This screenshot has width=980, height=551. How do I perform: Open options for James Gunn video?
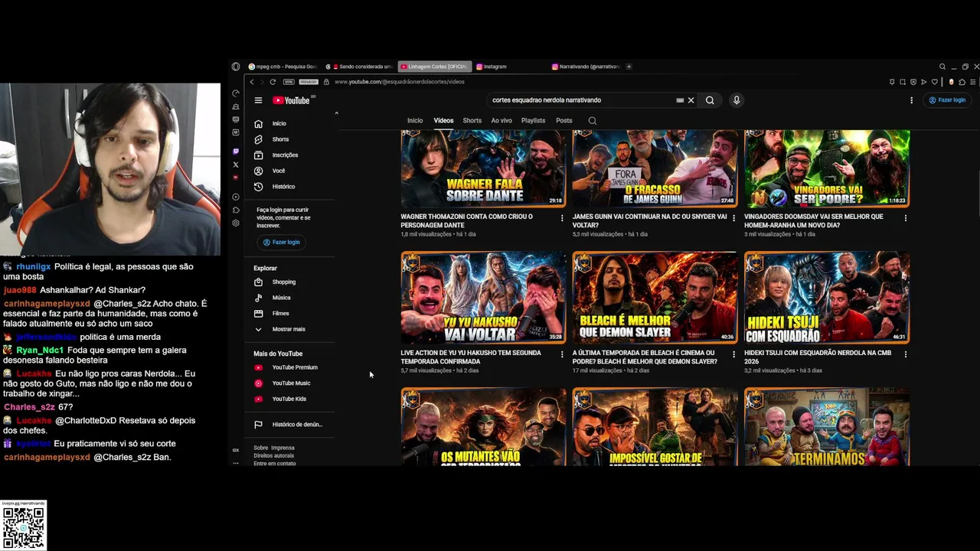tap(733, 218)
